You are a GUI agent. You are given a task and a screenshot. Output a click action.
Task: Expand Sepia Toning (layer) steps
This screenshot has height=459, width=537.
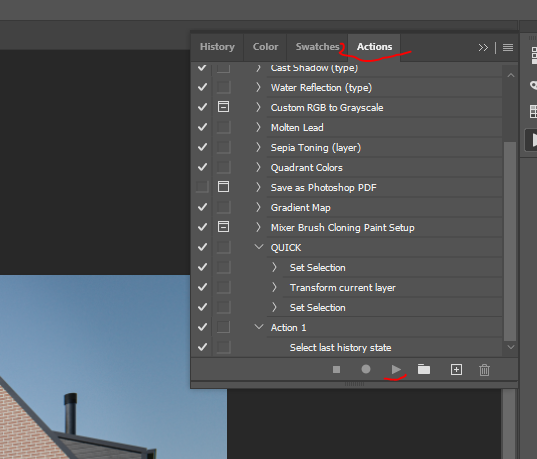click(258, 147)
